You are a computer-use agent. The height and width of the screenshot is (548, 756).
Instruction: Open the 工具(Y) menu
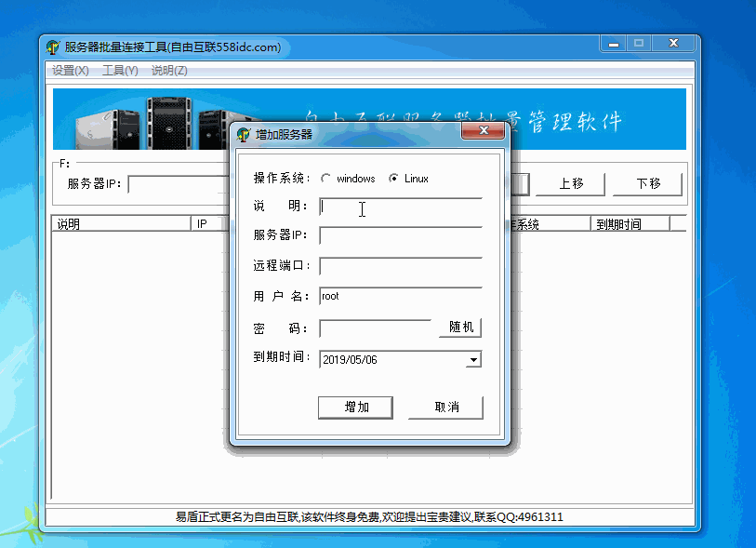120,71
